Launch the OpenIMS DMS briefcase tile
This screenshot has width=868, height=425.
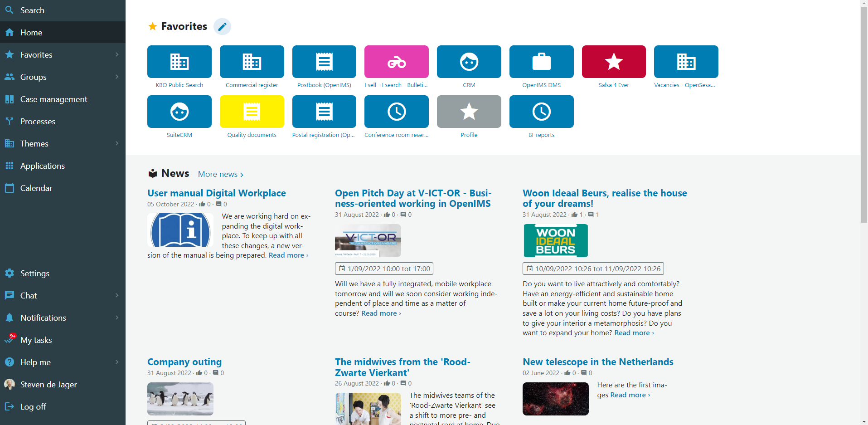[541, 62]
